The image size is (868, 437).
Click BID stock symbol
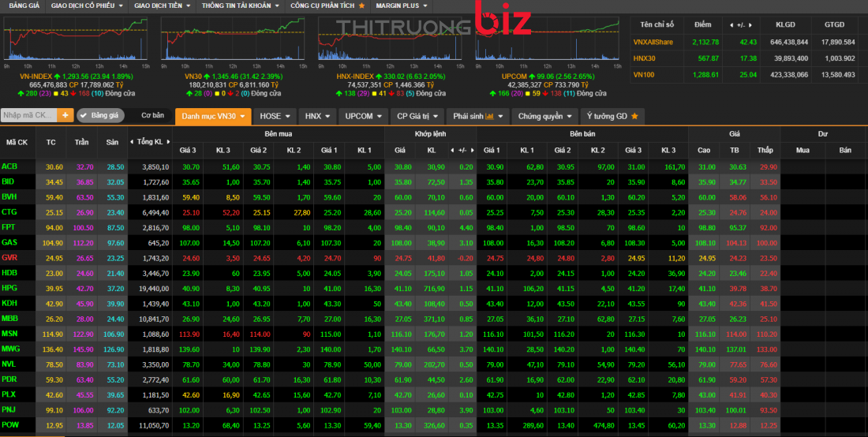[9, 181]
